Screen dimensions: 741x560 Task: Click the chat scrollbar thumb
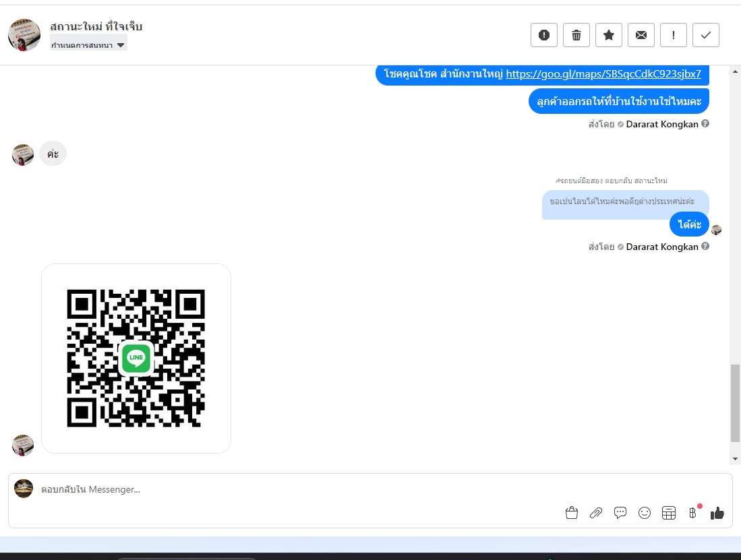pos(735,403)
